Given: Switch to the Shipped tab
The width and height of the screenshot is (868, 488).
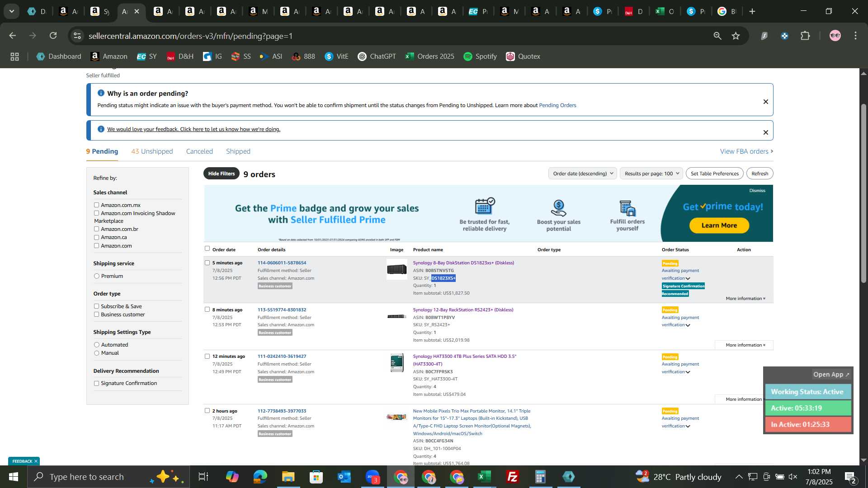Looking at the screenshot, I should 238,151.
